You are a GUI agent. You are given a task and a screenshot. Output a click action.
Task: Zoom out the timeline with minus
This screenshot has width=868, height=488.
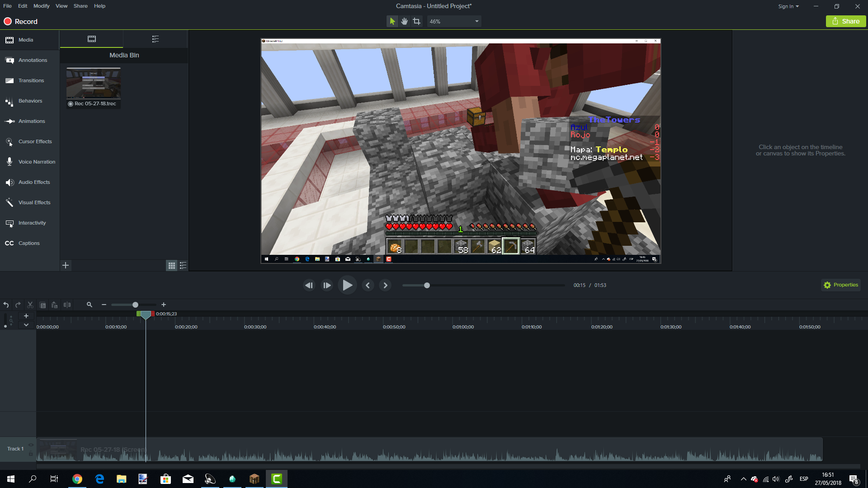coord(104,305)
